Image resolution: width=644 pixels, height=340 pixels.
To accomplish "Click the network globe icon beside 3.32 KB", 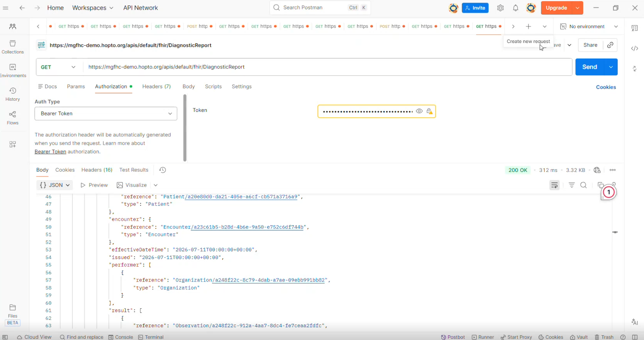I will pos(597,170).
